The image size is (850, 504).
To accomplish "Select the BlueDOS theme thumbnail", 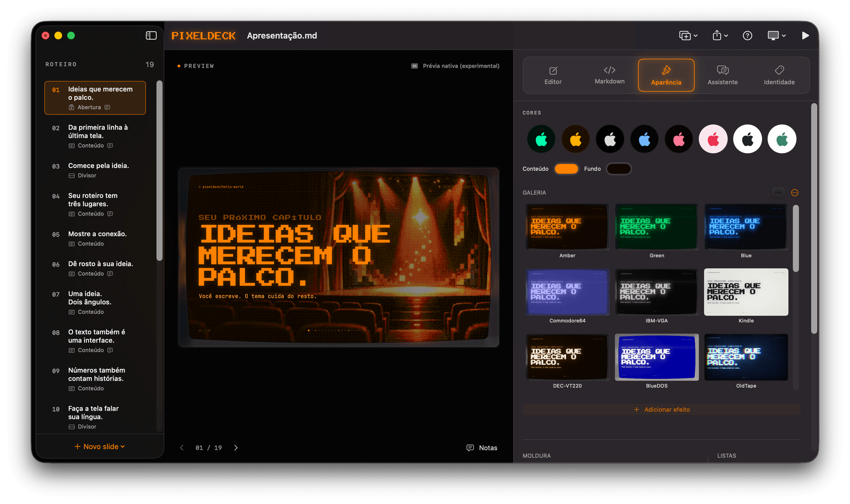I will click(657, 357).
